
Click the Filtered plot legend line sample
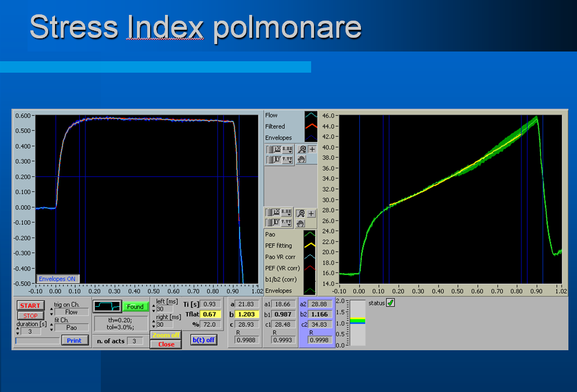point(311,126)
